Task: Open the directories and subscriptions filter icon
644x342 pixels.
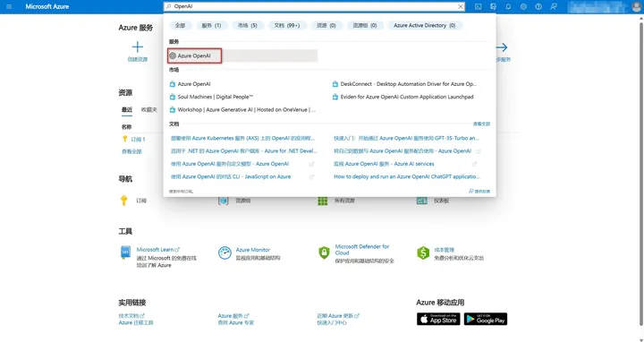Action: pyautogui.click(x=493, y=6)
